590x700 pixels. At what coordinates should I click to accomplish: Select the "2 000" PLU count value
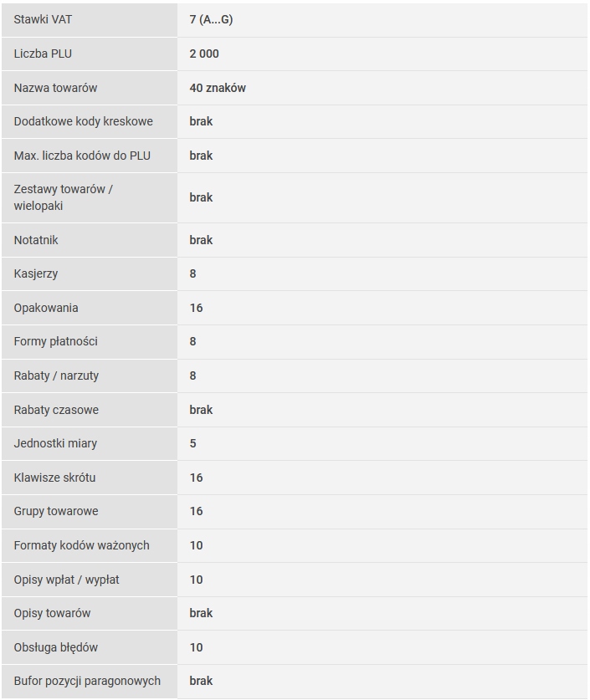(x=204, y=54)
